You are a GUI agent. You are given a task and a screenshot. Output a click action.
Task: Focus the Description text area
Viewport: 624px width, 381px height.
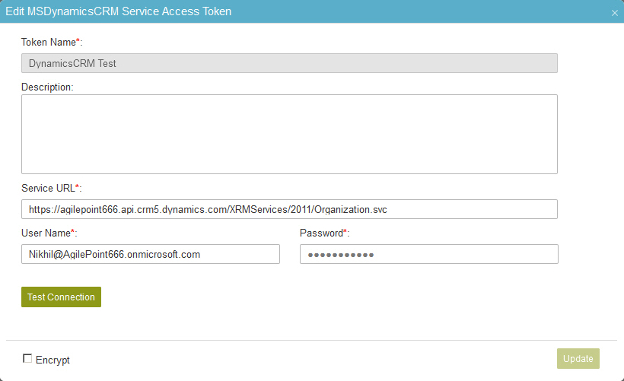pyautogui.click(x=289, y=134)
